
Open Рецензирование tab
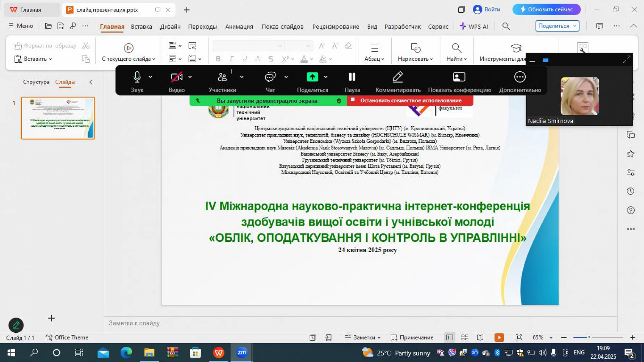(x=336, y=26)
